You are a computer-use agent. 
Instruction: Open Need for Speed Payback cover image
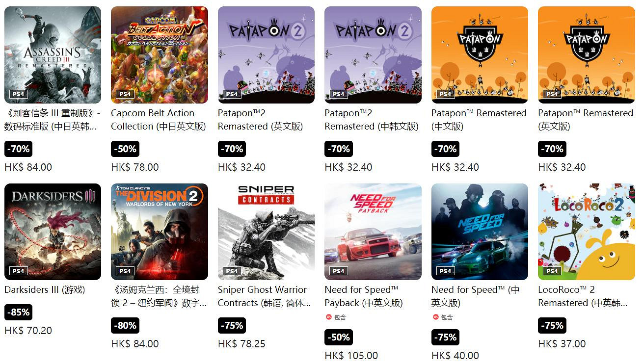373,232
